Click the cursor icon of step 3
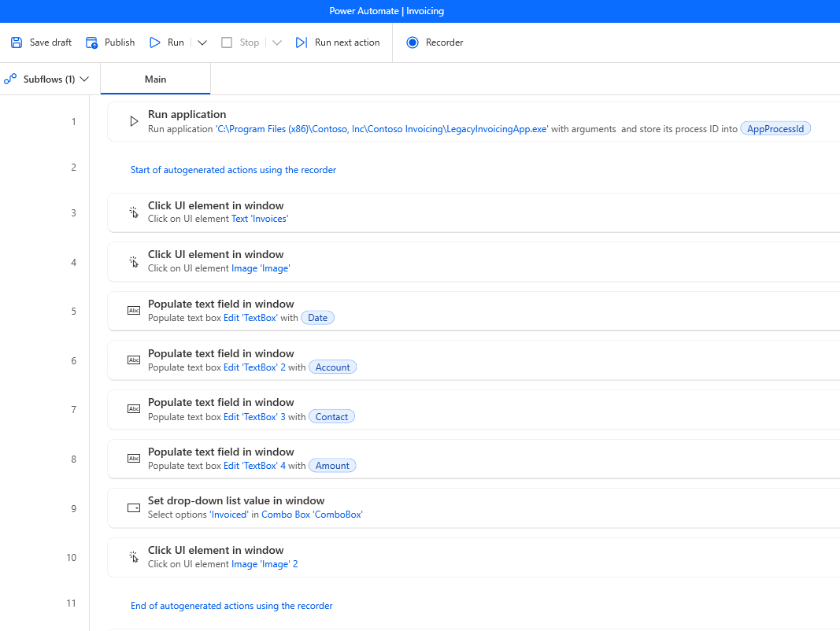The image size is (840, 631). coord(133,212)
